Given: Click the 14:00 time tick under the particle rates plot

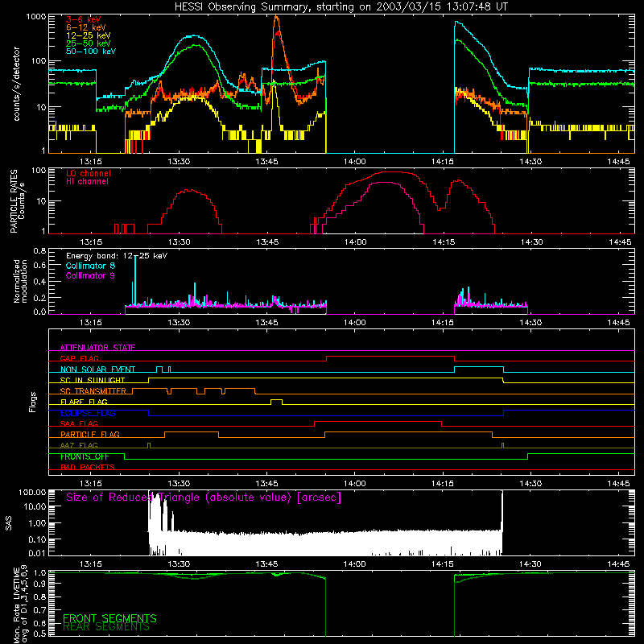Looking at the screenshot, I should [355, 242].
